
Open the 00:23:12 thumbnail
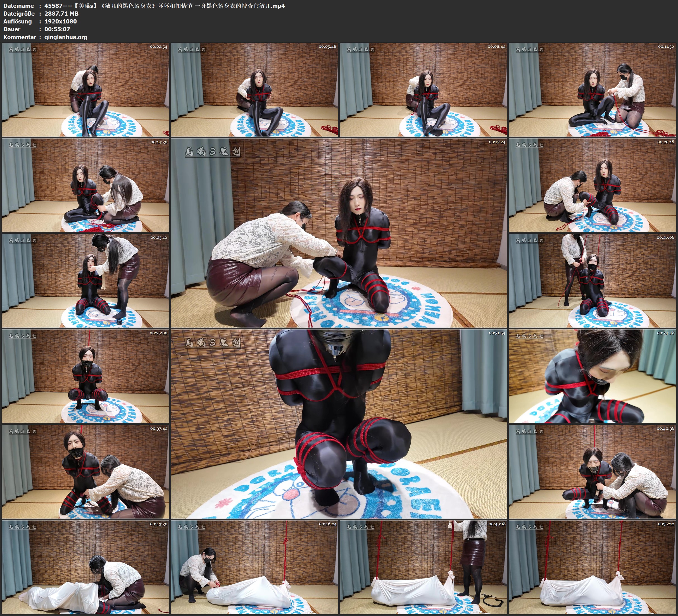[x=85, y=281]
